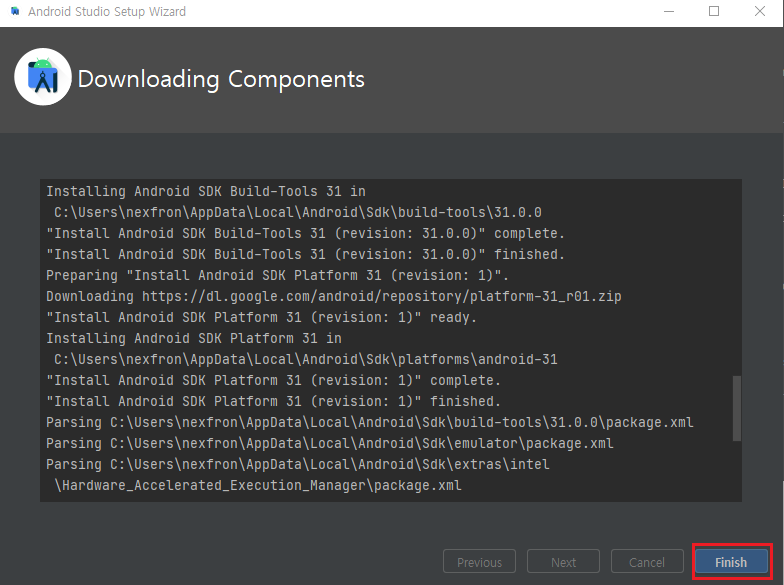Screen dimensions: 784x585
Task: Click the disabled Next button
Action: (x=563, y=562)
